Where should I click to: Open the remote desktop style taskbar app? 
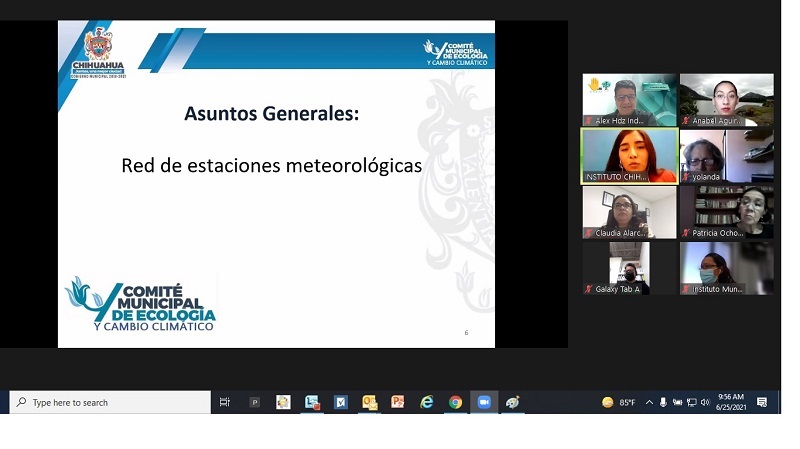[312, 402]
